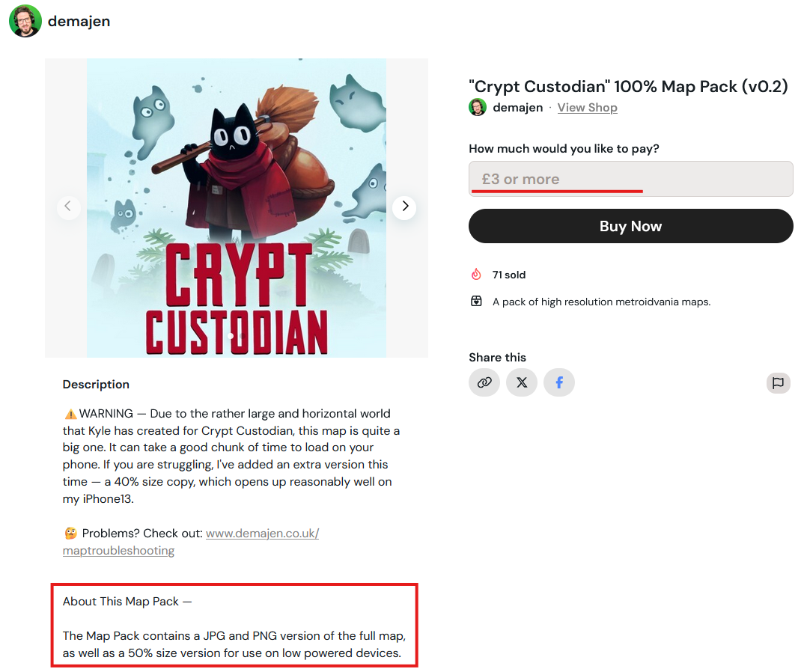Report the product using flag icon
807x672 pixels.
[778, 382]
